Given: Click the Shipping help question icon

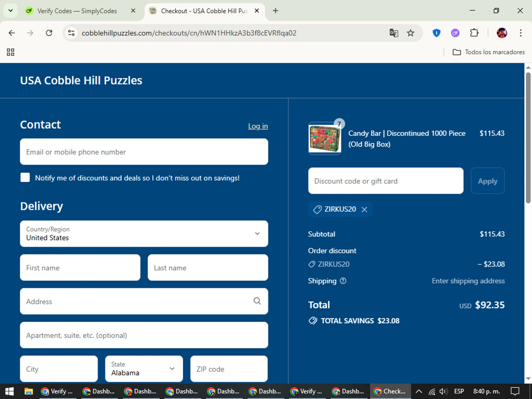Looking at the screenshot, I should pyautogui.click(x=343, y=281).
